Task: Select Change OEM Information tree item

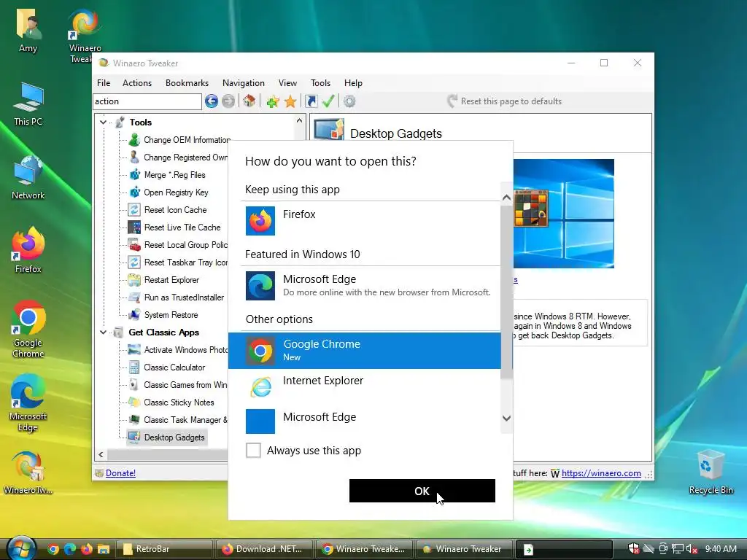Action: point(179,140)
